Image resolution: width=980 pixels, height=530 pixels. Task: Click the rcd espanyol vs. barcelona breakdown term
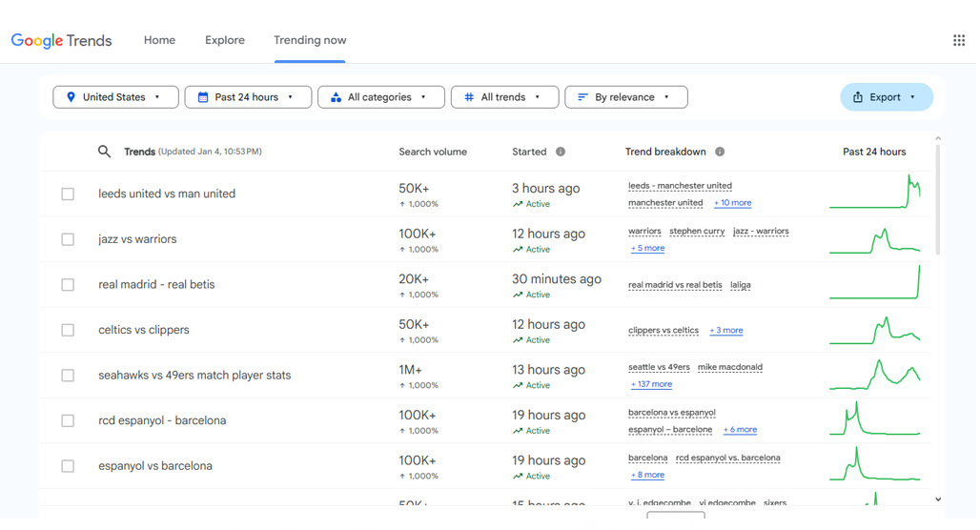click(728, 458)
